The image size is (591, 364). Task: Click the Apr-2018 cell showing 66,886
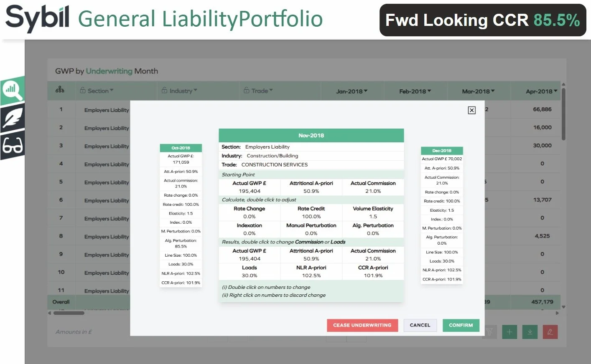[542, 109]
